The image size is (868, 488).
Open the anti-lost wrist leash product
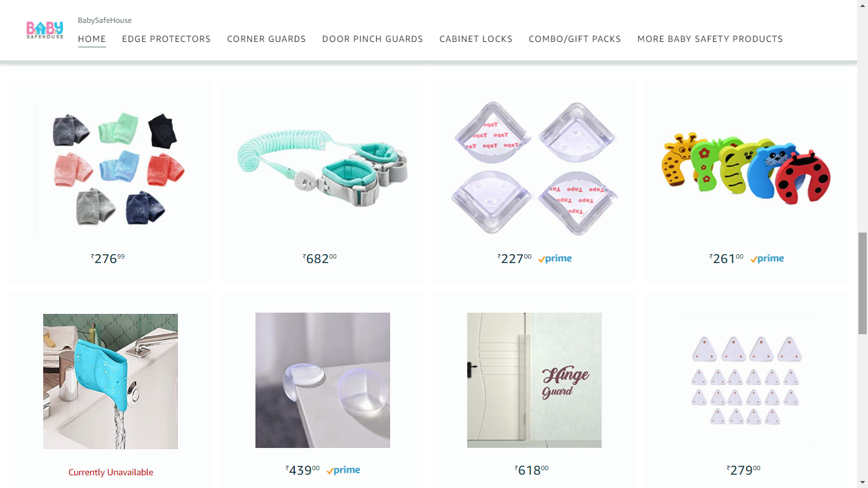[x=322, y=168]
